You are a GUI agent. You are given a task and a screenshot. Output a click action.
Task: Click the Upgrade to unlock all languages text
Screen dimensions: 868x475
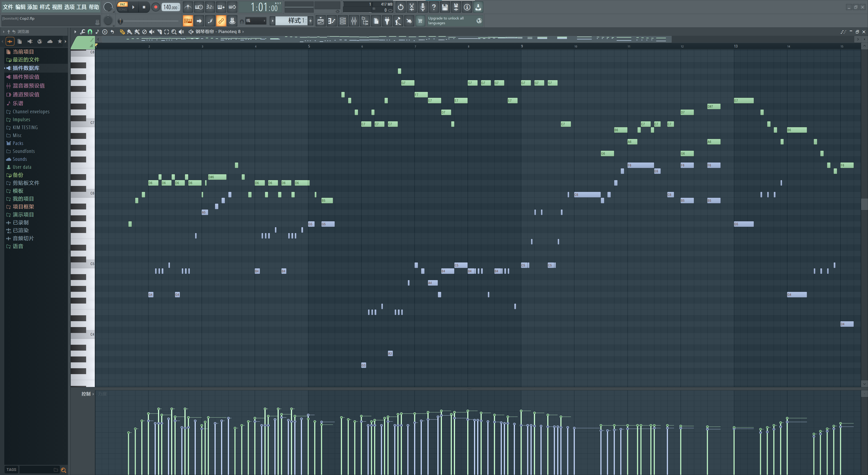click(x=446, y=21)
